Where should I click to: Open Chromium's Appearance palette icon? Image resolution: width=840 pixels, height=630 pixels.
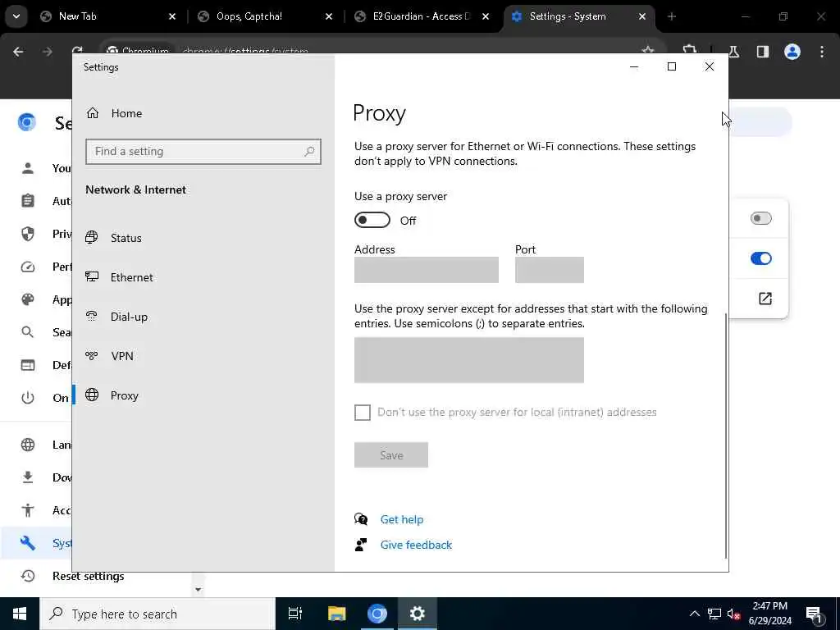tap(28, 299)
